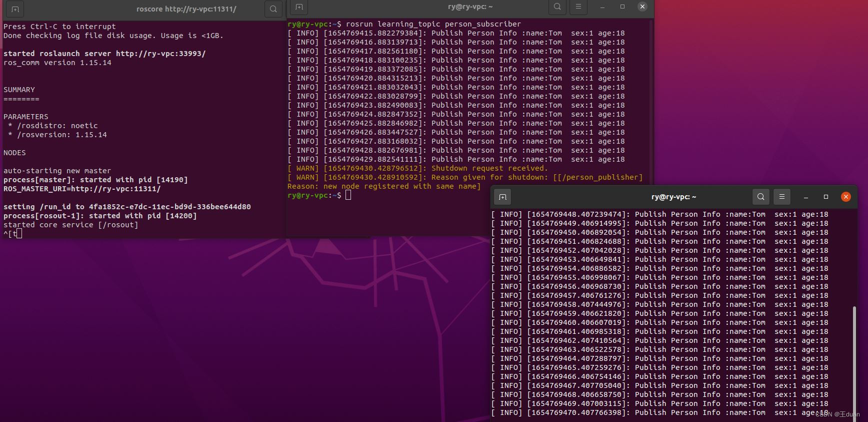868x422 pixels.
Task: Click Done checking log file disk usage line
Action: (113, 36)
